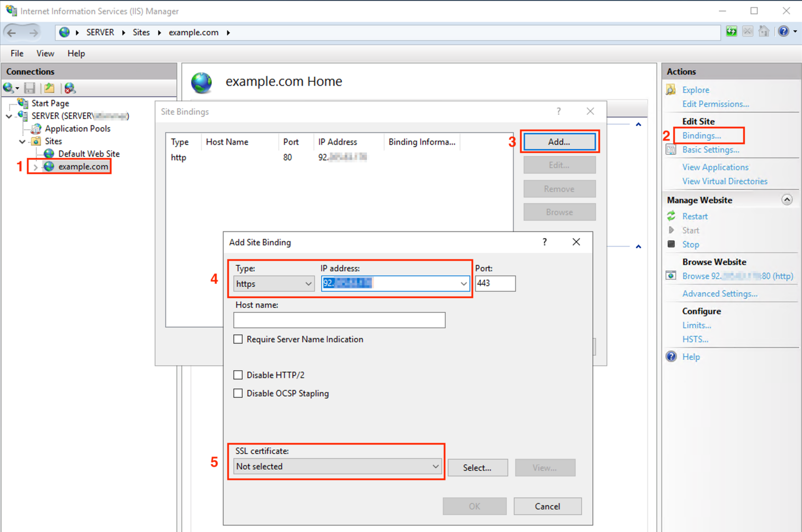Click the Forward navigation arrow

pos(33,33)
